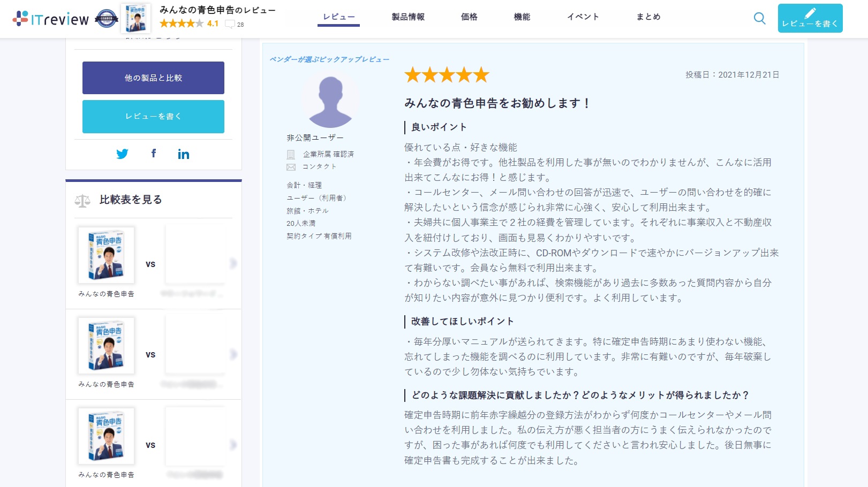Click the コンタクト link
This screenshot has height=487, width=868.
coord(320,167)
